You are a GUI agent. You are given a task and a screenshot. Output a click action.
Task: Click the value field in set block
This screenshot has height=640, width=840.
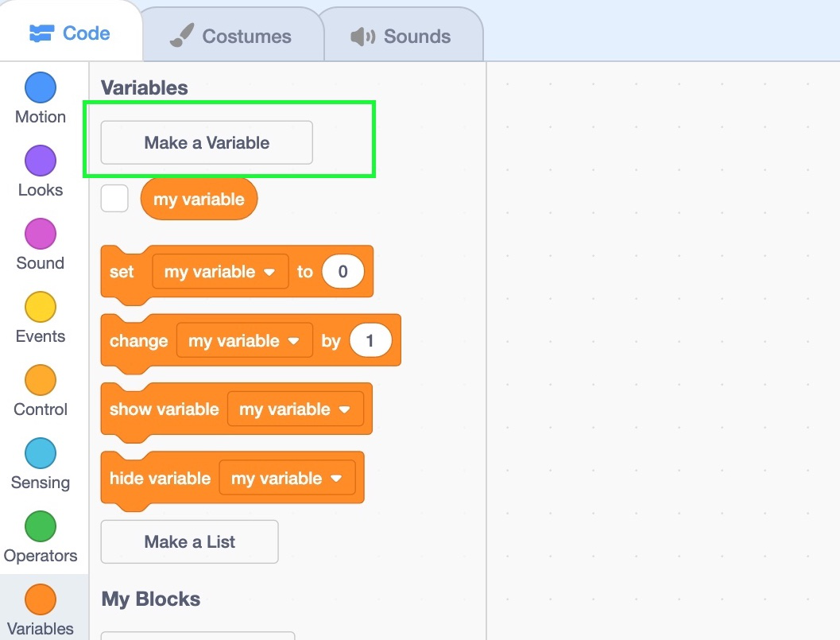pos(343,272)
